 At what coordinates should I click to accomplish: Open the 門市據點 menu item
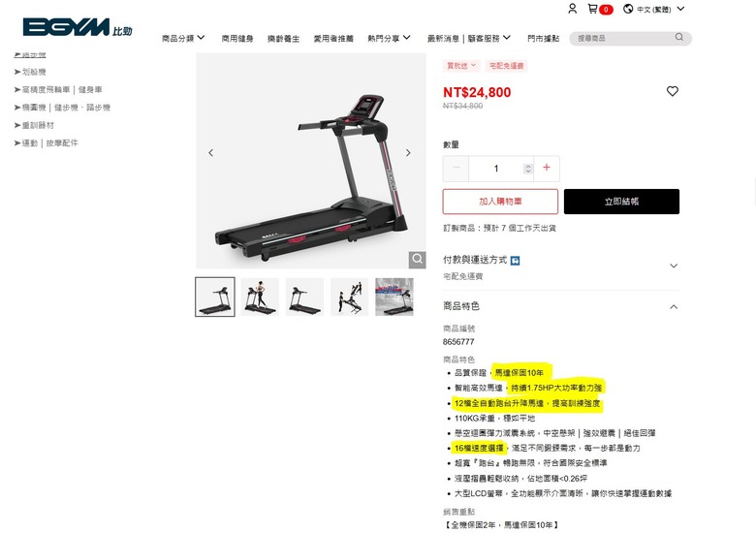pyautogui.click(x=543, y=38)
